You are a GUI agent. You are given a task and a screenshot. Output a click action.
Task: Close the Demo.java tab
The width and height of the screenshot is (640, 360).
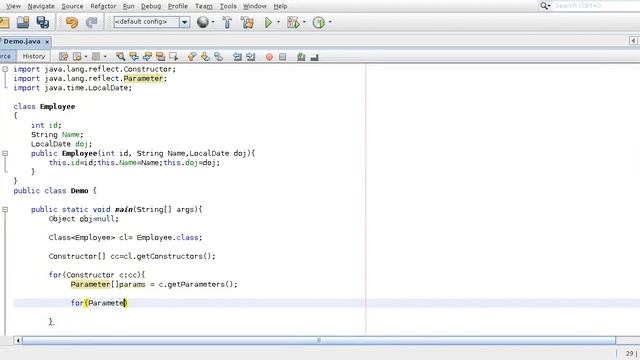[x=47, y=42]
